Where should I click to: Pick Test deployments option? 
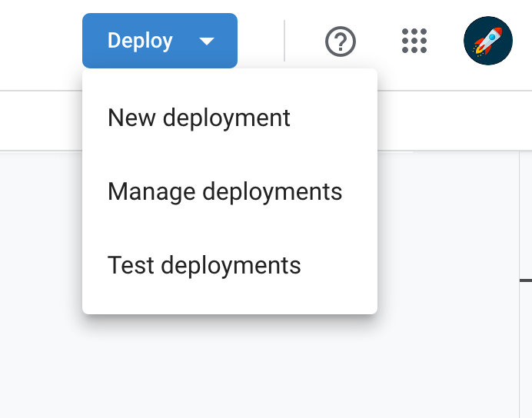pos(204,265)
